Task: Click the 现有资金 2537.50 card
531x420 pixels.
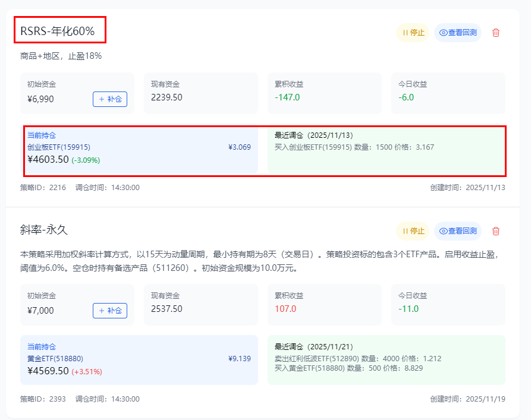Action: pos(200,304)
